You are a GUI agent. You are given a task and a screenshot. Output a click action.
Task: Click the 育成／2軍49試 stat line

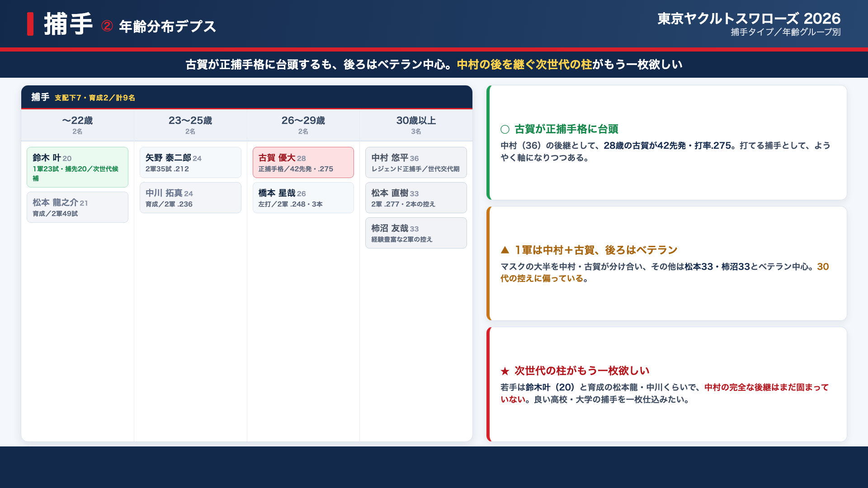pos(55,214)
